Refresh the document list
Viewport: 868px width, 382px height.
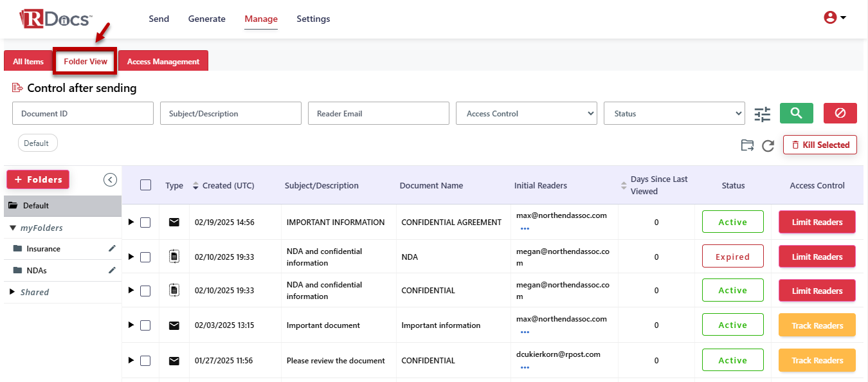(x=768, y=146)
